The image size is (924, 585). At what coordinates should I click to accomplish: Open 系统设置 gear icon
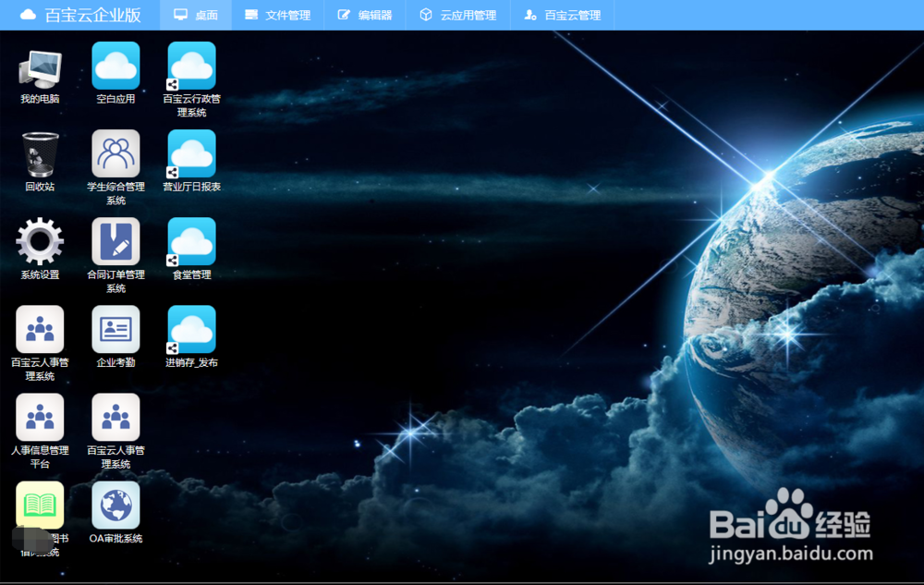(40, 241)
